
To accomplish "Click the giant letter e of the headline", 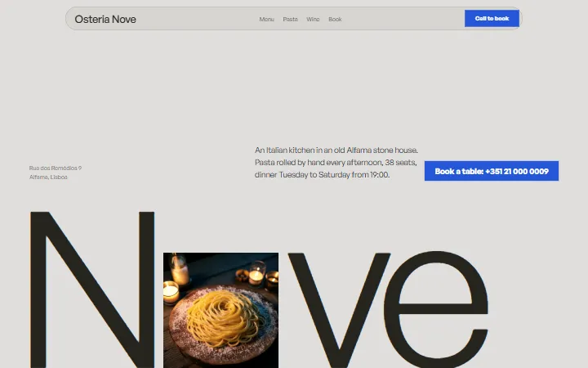I will tap(436, 310).
